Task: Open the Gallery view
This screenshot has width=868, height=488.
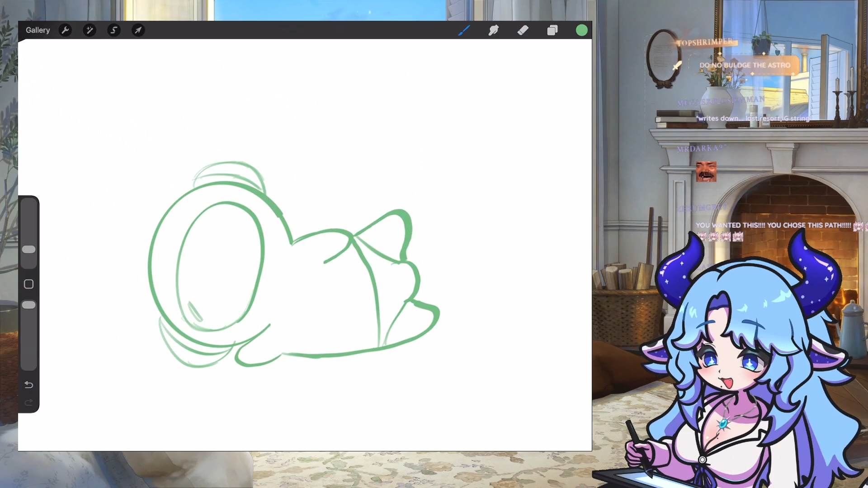Action: click(38, 30)
